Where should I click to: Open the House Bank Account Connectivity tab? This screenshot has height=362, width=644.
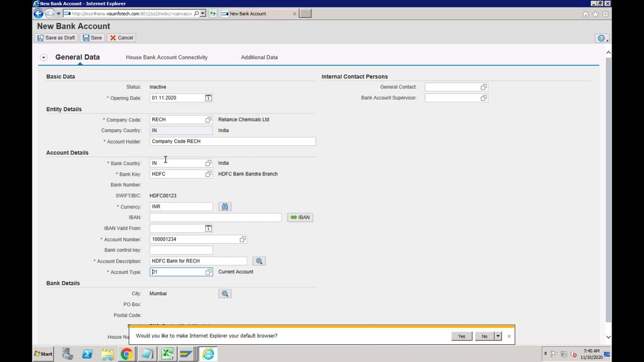coord(166,57)
